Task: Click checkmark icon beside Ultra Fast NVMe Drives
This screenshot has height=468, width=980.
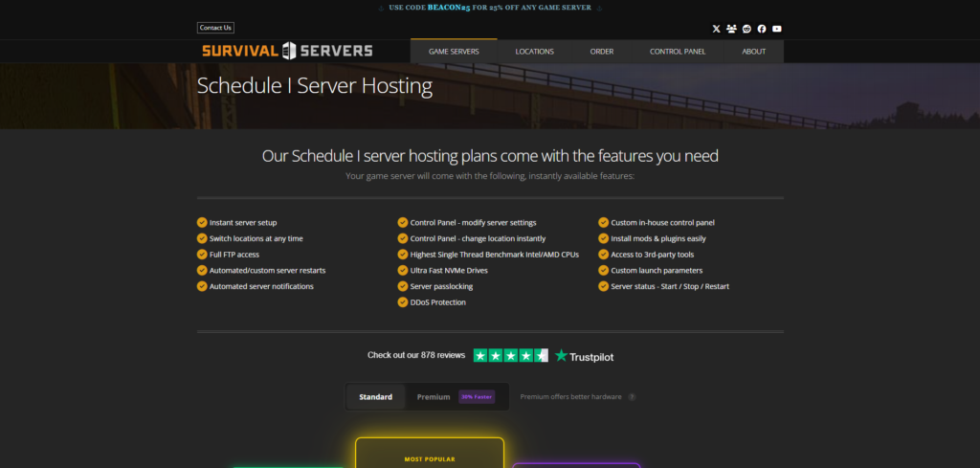Action: pyautogui.click(x=403, y=271)
